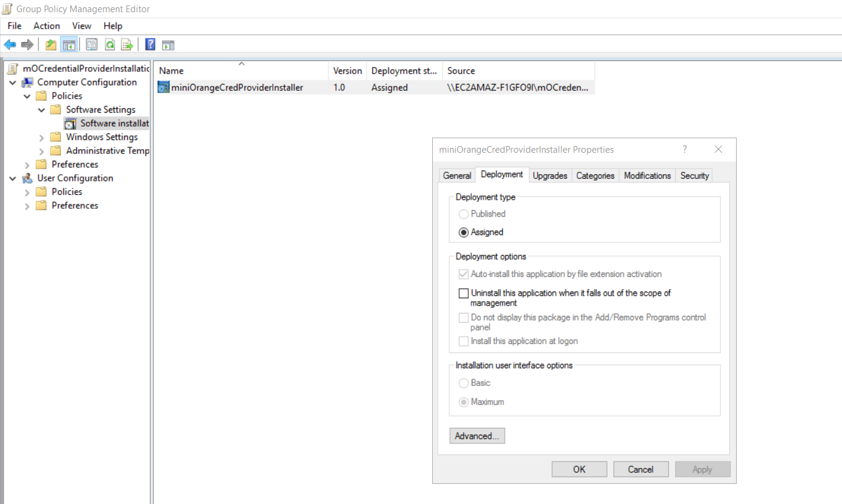The image size is (842, 504).
Task: Enable Uninstall when out of scope checkbox
Action: [464, 293]
